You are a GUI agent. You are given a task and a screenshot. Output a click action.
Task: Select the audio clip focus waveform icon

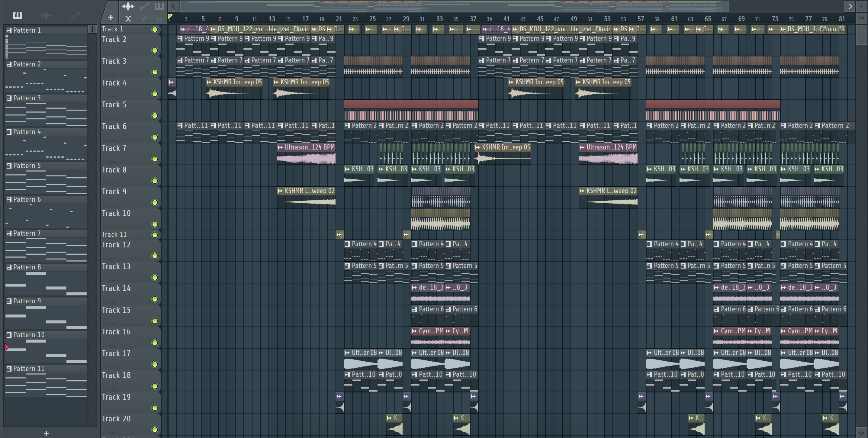[128, 6]
